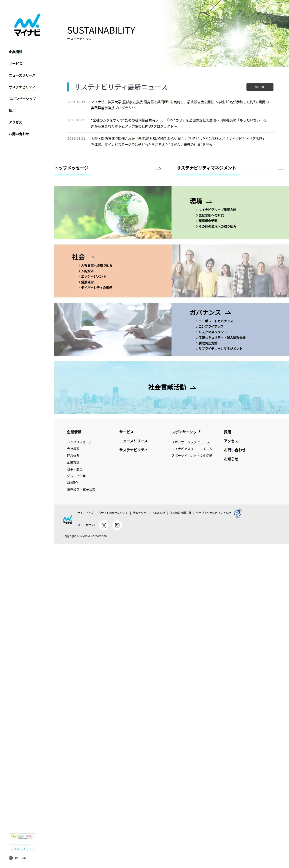Image resolution: width=289 pixels, height=868 pixels.
Task: Open 会社概要 in the footer
Action: [x=73, y=449]
